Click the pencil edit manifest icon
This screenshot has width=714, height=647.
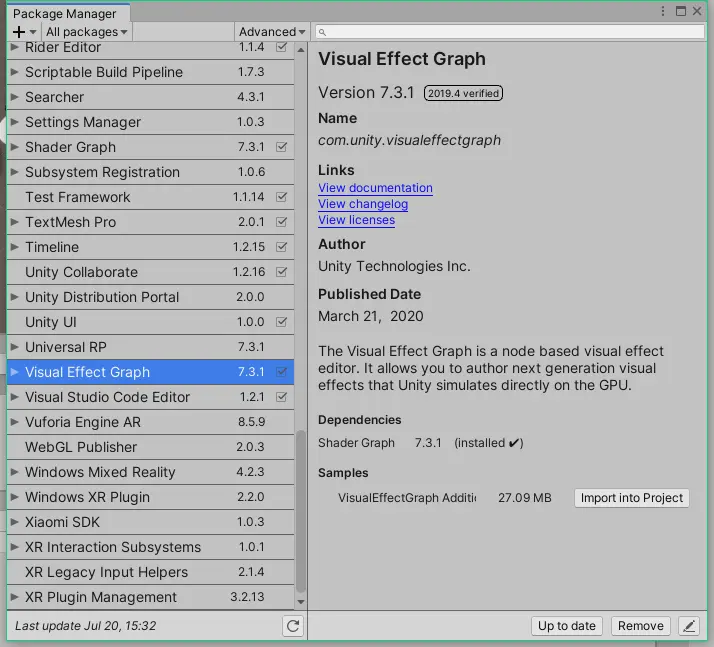pos(689,626)
